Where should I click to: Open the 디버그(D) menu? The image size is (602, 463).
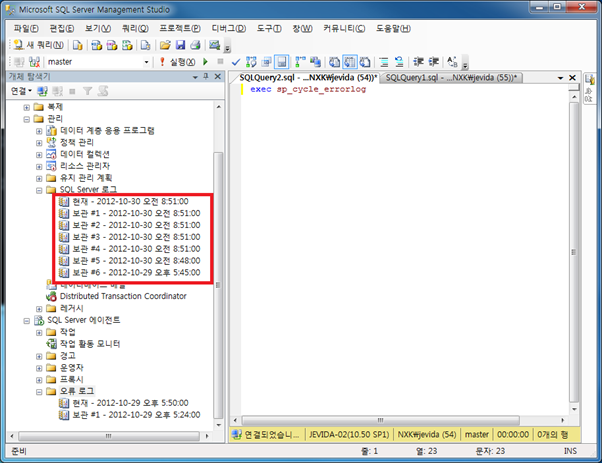point(229,28)
